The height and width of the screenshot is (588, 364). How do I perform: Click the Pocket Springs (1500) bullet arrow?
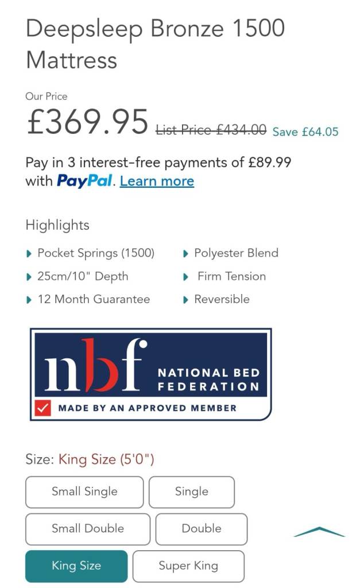pyautogui.click(x=30, y=254)
